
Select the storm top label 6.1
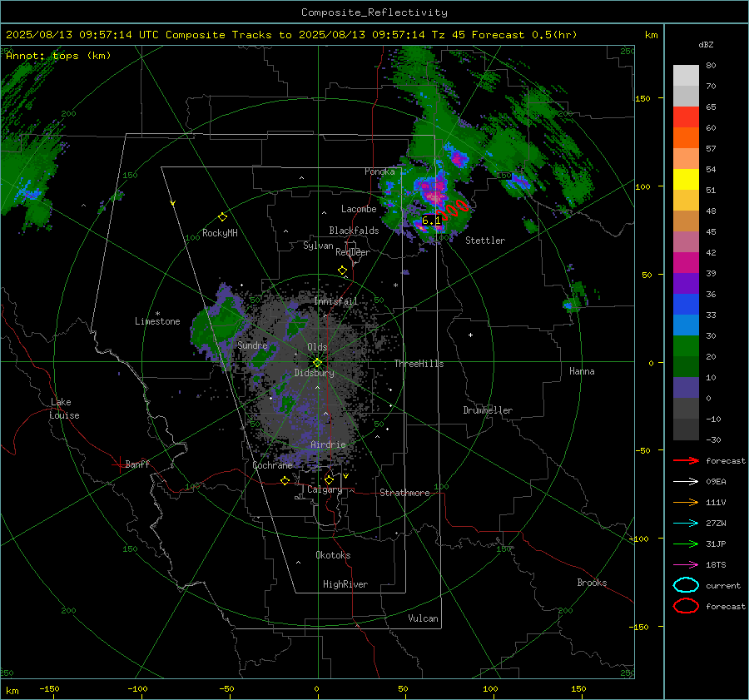point(431,221)
